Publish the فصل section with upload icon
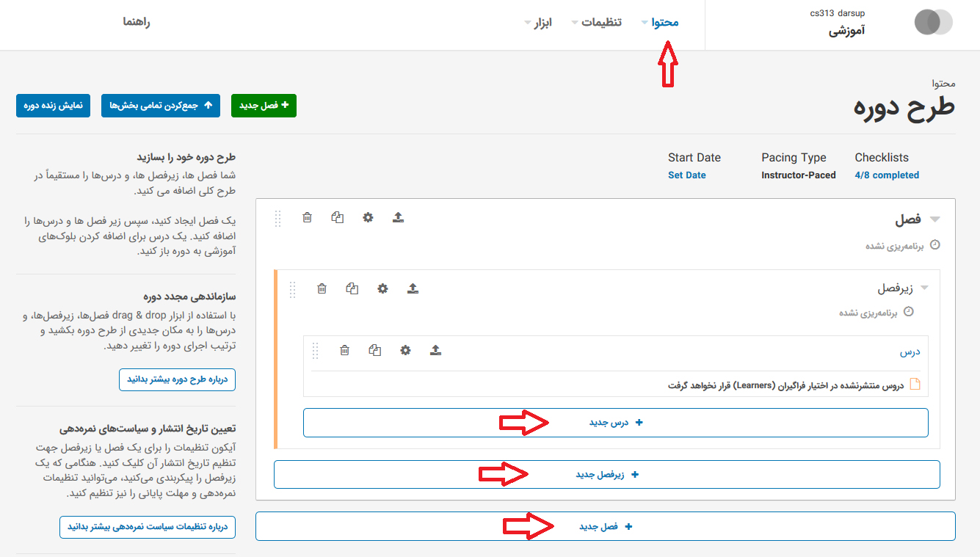The image size is (980, 557). [x=398, y=217]
